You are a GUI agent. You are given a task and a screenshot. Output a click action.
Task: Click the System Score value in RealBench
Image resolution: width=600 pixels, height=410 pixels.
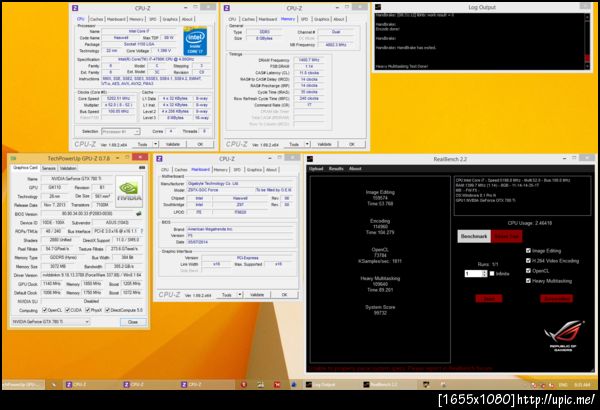(380, 313)
